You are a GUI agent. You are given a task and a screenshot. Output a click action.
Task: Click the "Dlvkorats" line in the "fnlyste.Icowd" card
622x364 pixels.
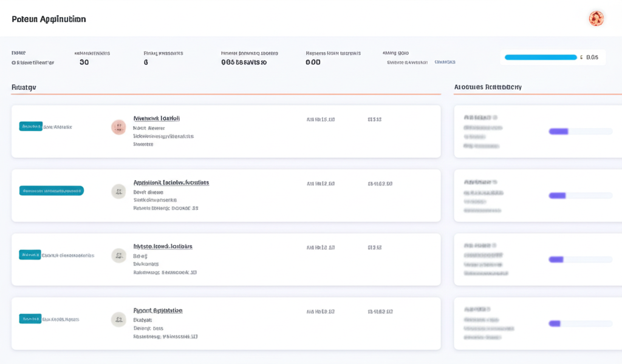[x=146, y=264]
